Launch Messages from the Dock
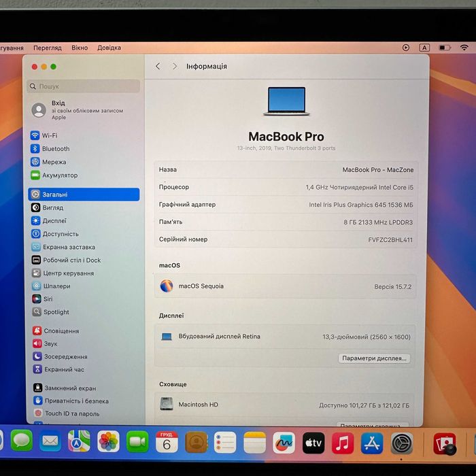 pos(21,441)
